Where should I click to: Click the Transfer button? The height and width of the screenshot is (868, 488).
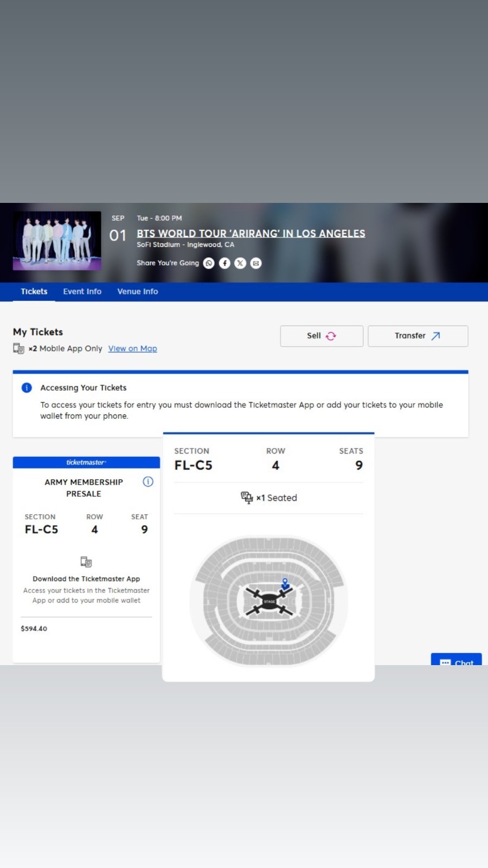[418, 336]
